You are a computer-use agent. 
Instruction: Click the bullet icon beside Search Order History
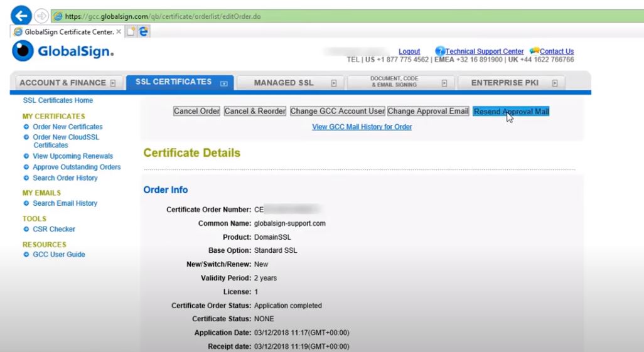click(x=26, y=178)
